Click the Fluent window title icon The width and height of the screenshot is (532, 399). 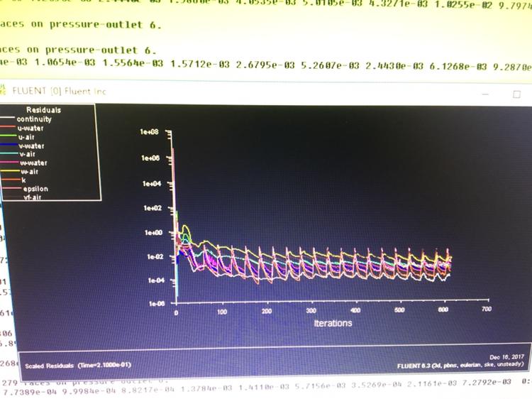pyautogui.click(x=3, y=90)
